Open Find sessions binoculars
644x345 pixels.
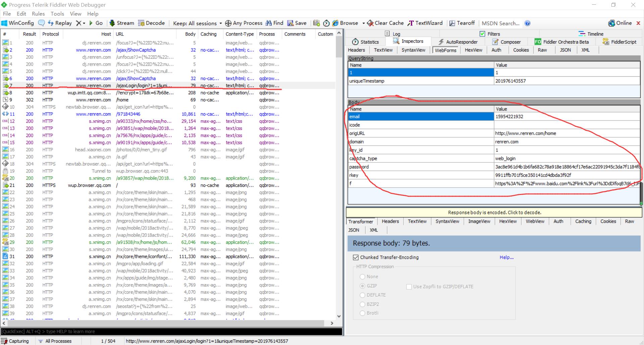[274, 23]
